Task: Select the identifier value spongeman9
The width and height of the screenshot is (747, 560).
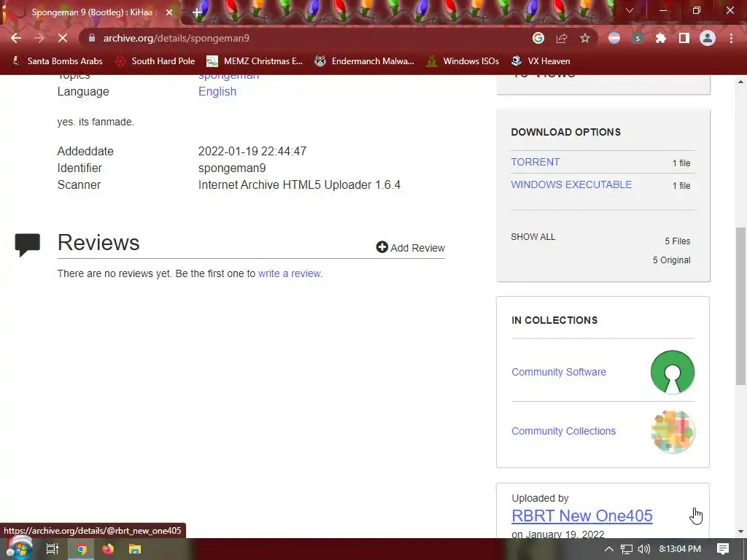Action: (x=232, y=168)
